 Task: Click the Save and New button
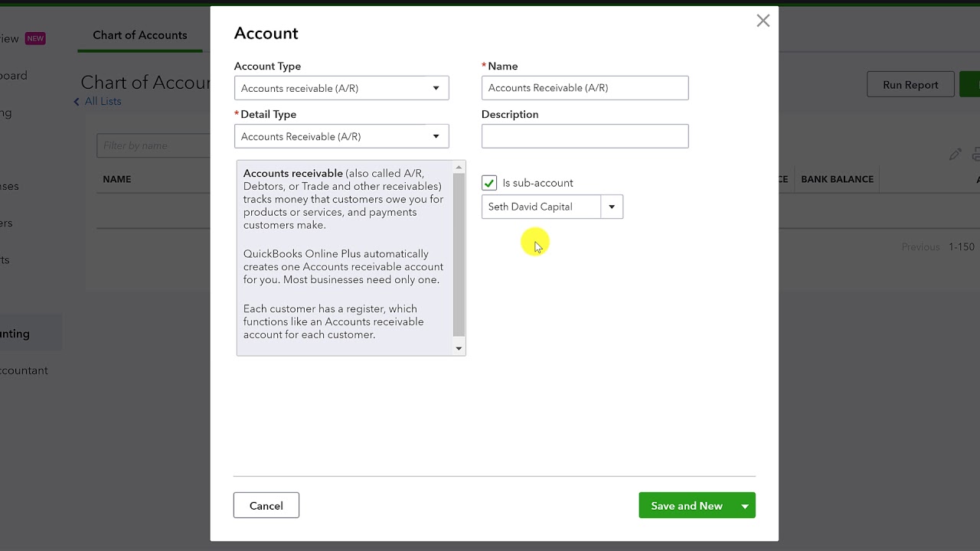pyautogui.click(x=687, y=506)
